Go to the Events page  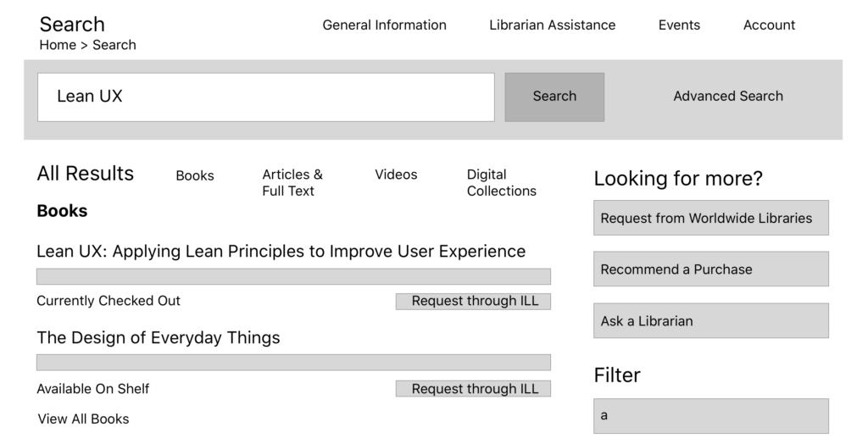(x=679, y=25)
